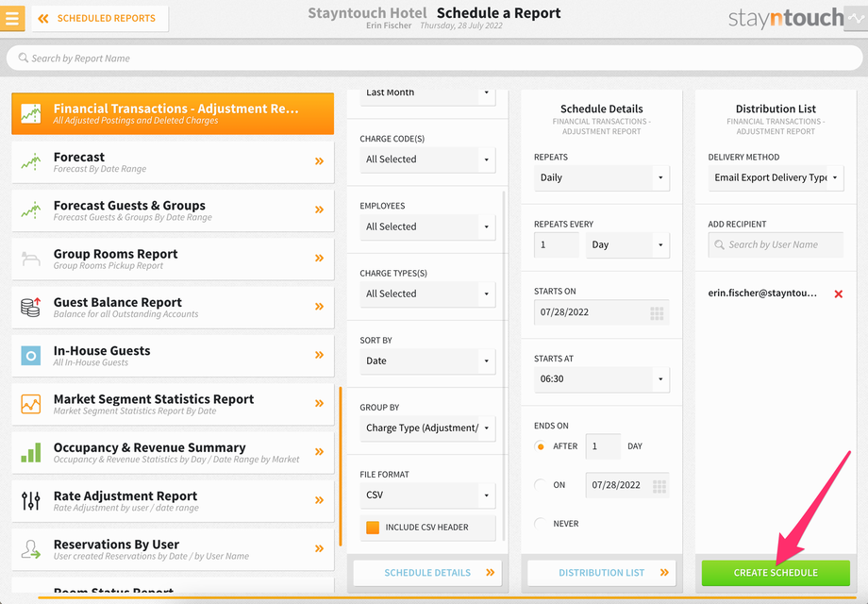
Task: Click the activity pulse icon at top right
Action: click(x=856, y=18)
